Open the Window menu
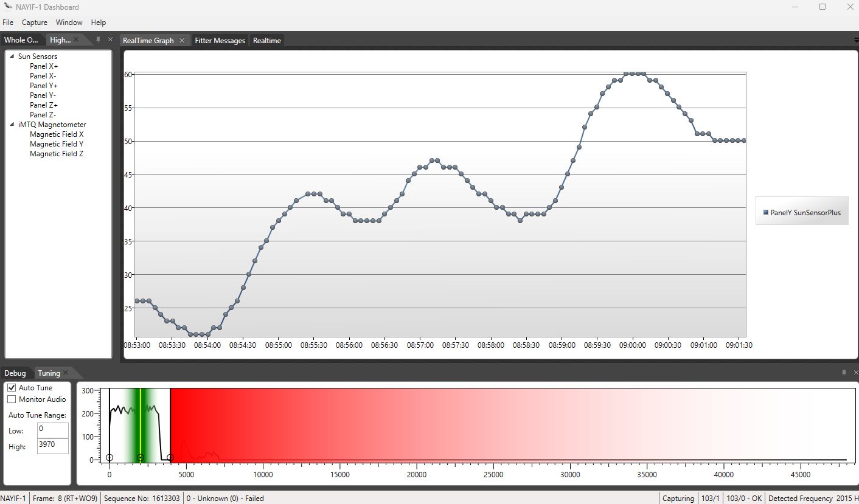Image resolution: width=859 pixels, height=504 pixels. (x=69, y=22)
